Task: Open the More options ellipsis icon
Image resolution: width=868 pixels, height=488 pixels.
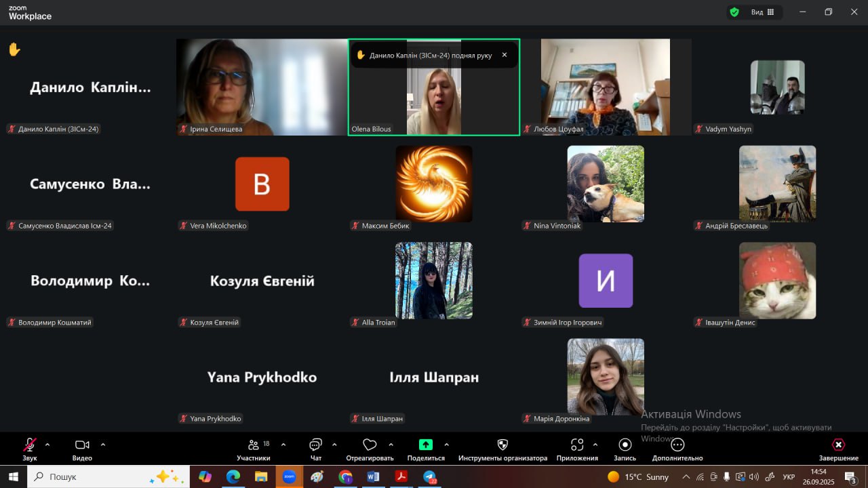Action: click(677, 445)
